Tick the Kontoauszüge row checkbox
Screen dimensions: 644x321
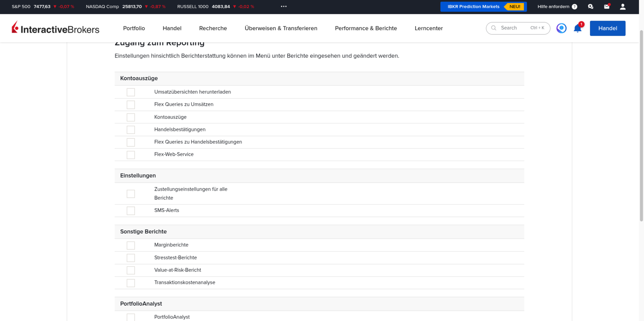(131, 117)
